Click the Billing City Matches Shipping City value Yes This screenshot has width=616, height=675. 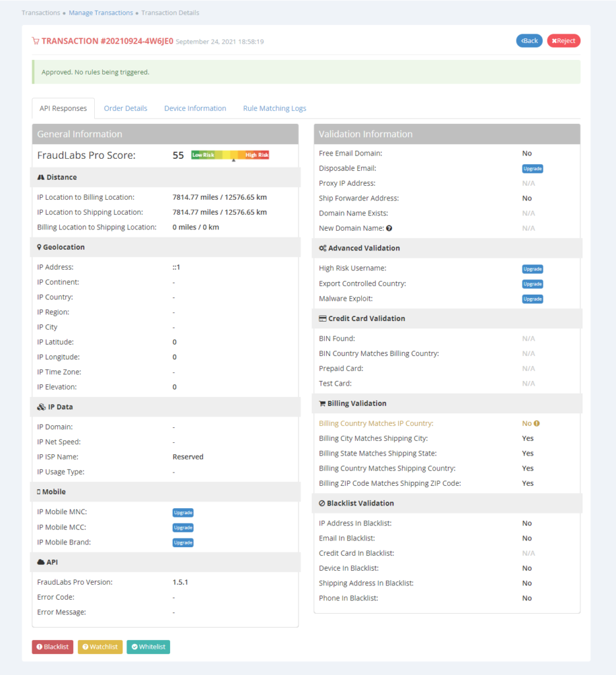528,438
